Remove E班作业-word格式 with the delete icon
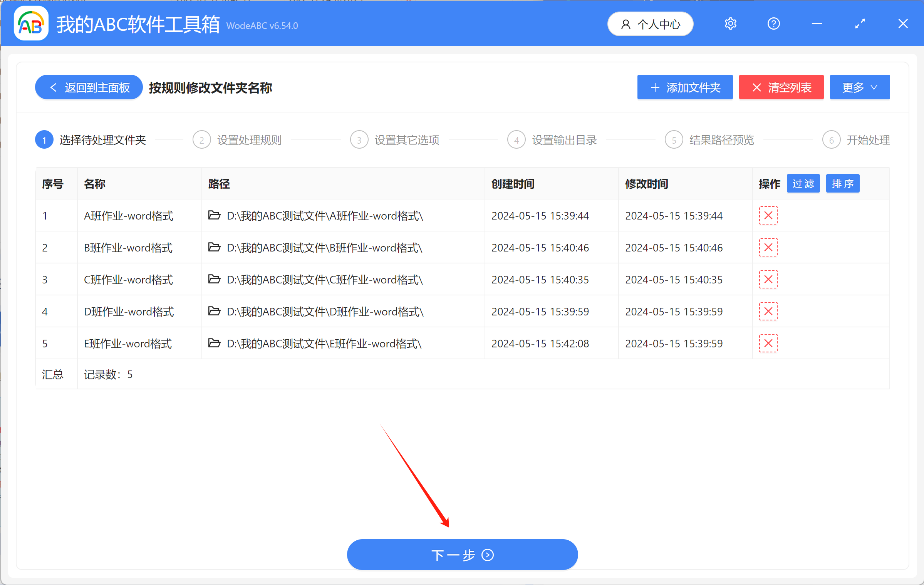The image size is (924, 585). (x=768, y=343)
